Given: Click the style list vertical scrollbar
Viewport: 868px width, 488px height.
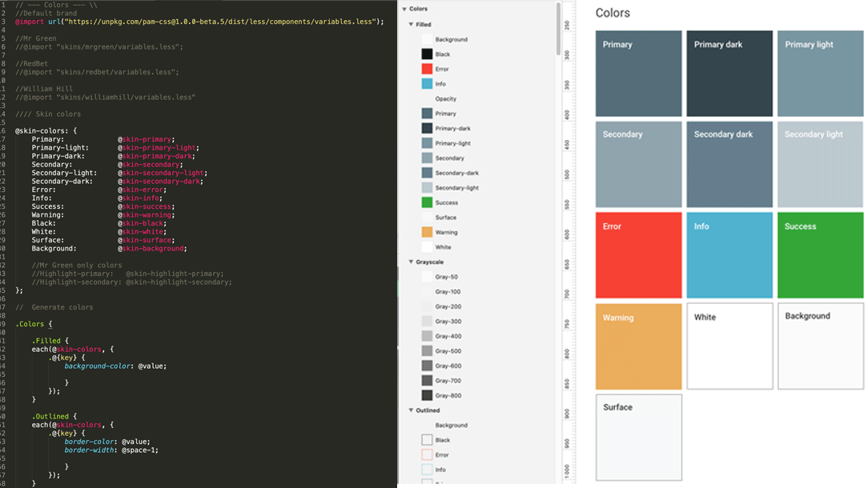Looking at the screenshot, I should (x=558, y=29).
